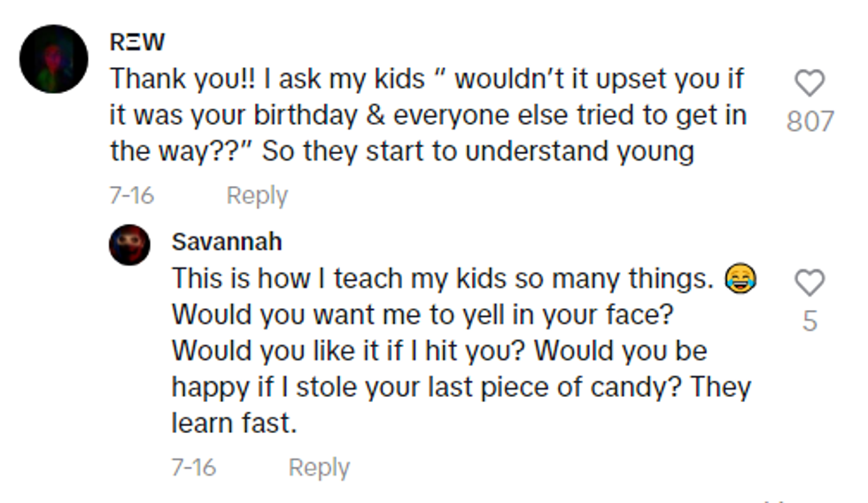Click the 7-16 date under Savannah's reply

tap(193, 468)
